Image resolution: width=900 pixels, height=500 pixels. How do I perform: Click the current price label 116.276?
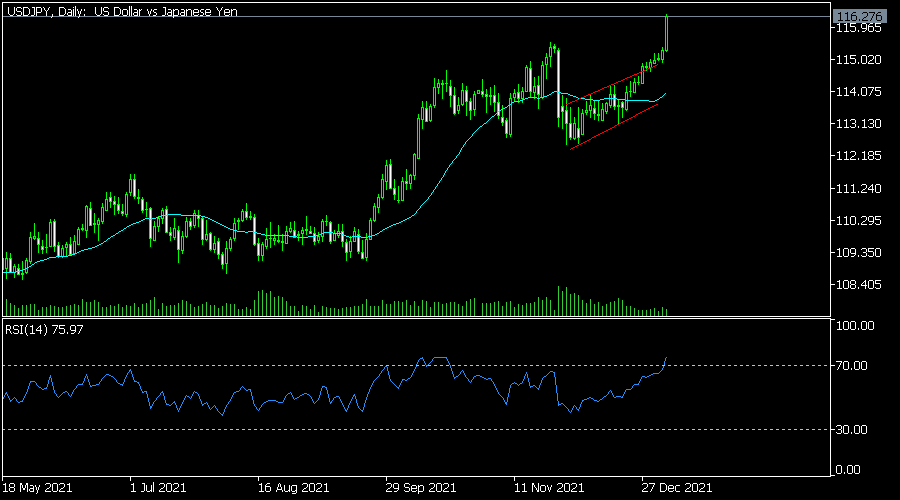(x=859, y=17)
